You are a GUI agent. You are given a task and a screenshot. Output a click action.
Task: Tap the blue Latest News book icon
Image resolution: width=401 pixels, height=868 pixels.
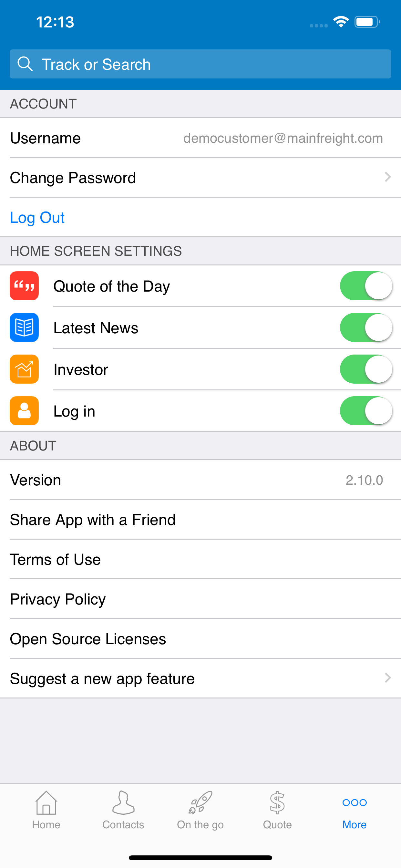coord(24,327)
